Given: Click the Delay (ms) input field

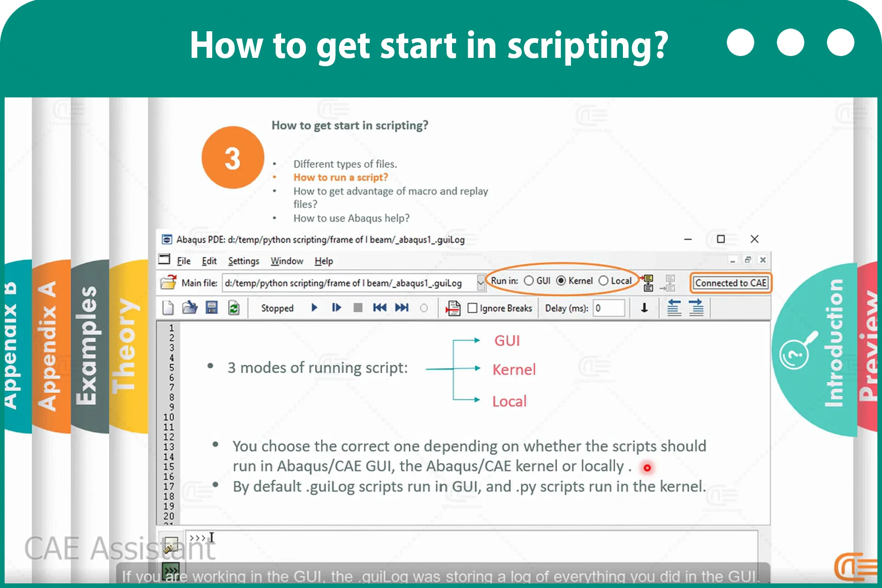Looking at the screenshot, I should click(x=609, y=308).
